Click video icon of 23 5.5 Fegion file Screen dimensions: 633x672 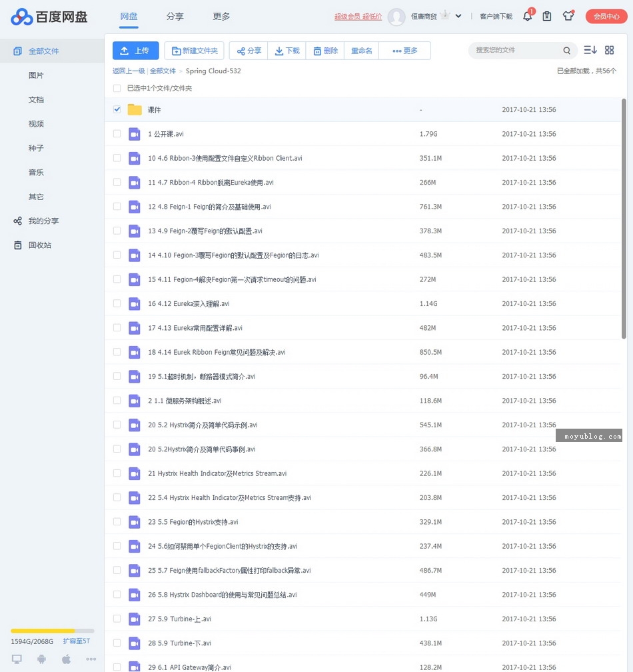135,522
